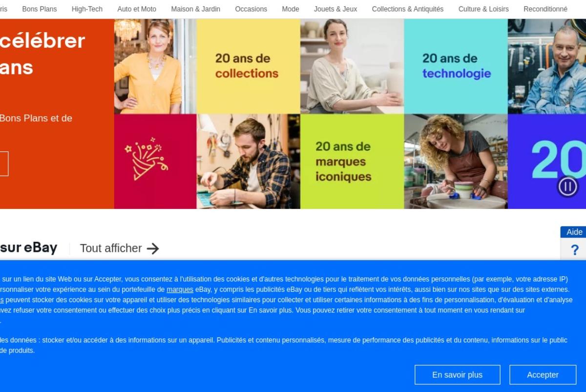
Task: Select the Occasions tab
Action: (251, 9)
